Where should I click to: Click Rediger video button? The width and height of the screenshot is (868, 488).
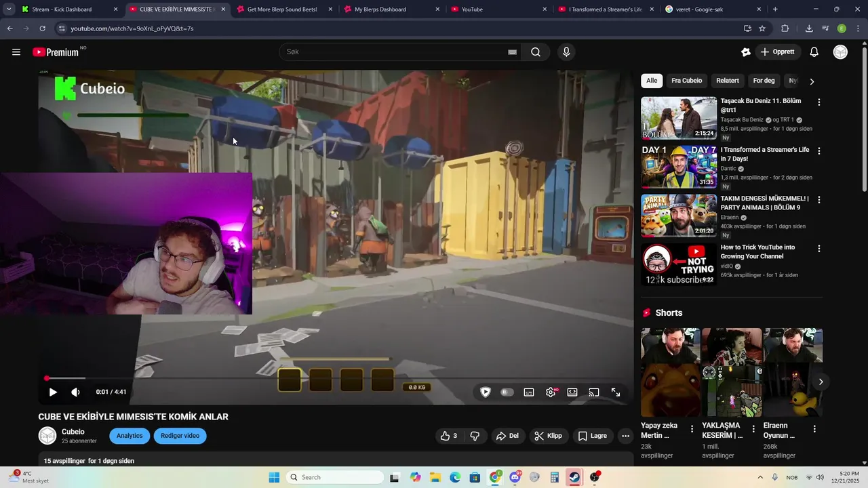(180, 436)
